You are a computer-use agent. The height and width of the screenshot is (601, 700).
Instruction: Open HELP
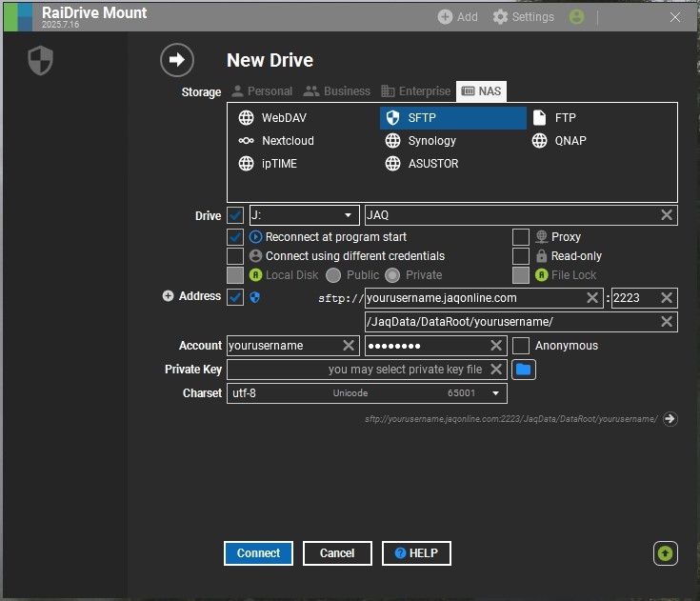pos(416,553)
